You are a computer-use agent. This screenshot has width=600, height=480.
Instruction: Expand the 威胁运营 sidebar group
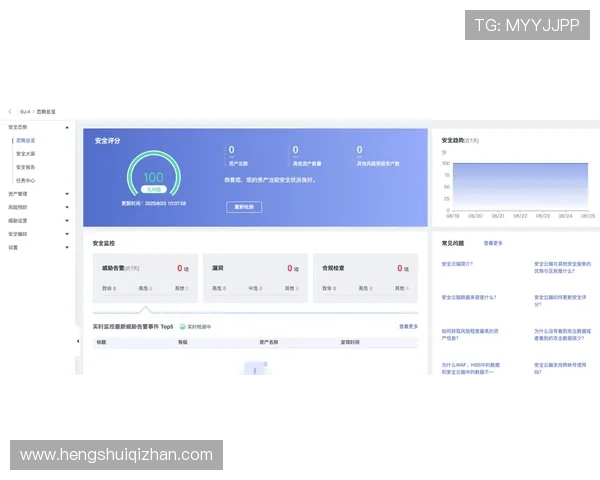67,221
